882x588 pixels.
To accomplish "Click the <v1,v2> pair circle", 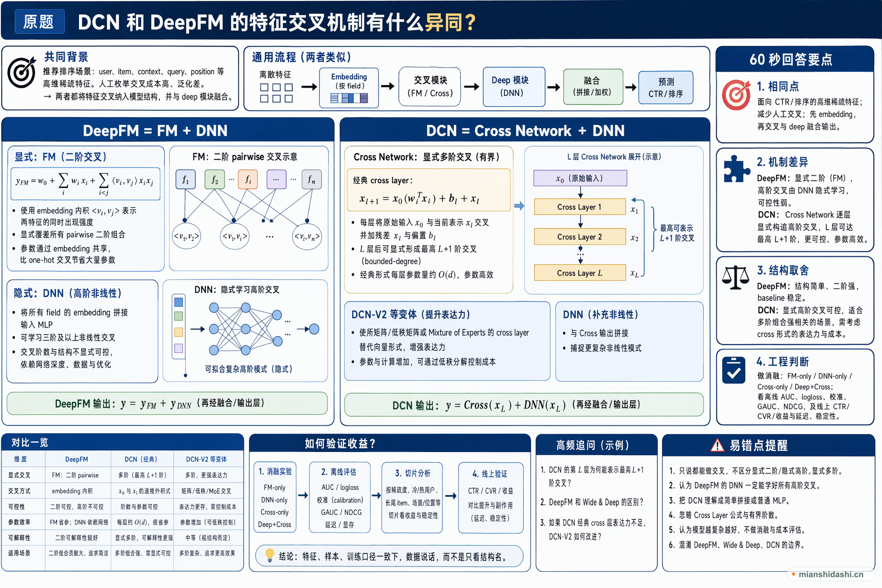I will tap(186, 237).
